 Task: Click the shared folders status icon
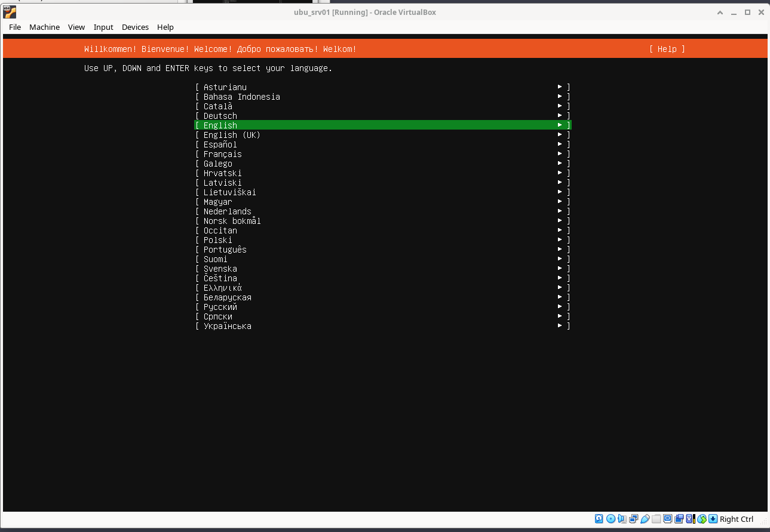(656, 519)
